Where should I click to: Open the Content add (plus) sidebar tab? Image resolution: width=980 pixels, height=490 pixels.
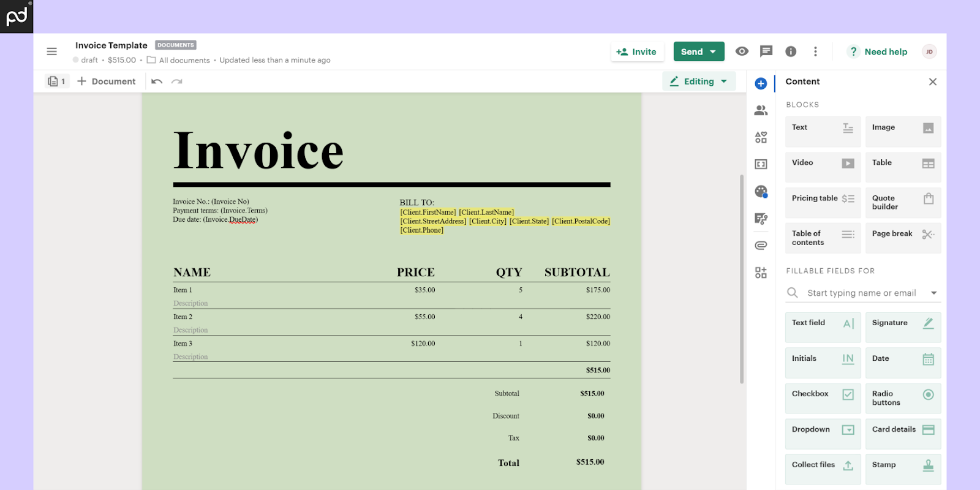761,83
